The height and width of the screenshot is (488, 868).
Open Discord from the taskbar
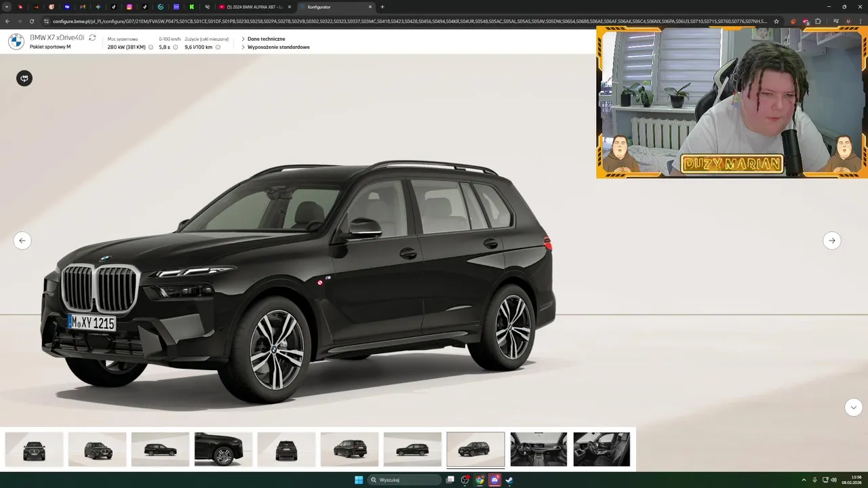coord(494,480)
